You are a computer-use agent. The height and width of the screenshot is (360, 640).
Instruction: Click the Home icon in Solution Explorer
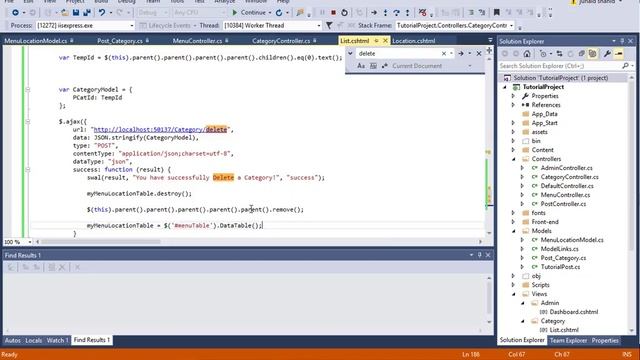pyautogui.click(x=527, y=54)
